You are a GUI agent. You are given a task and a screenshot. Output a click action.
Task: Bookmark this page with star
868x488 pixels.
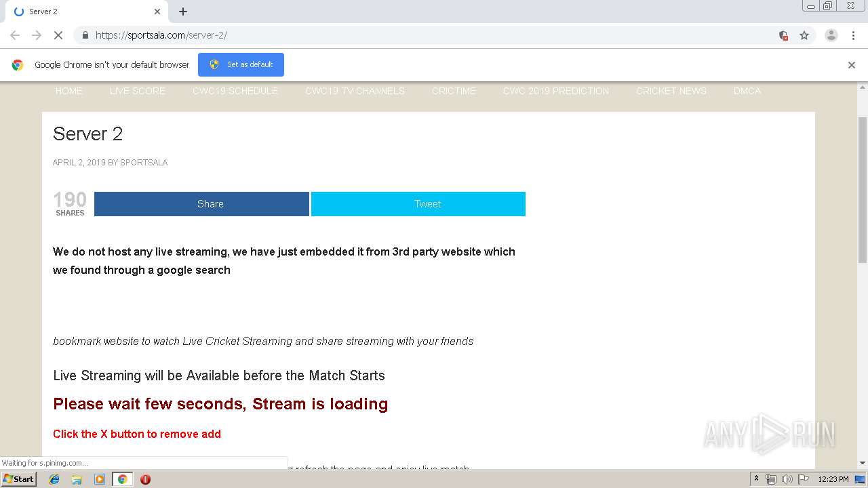point(804,35)
